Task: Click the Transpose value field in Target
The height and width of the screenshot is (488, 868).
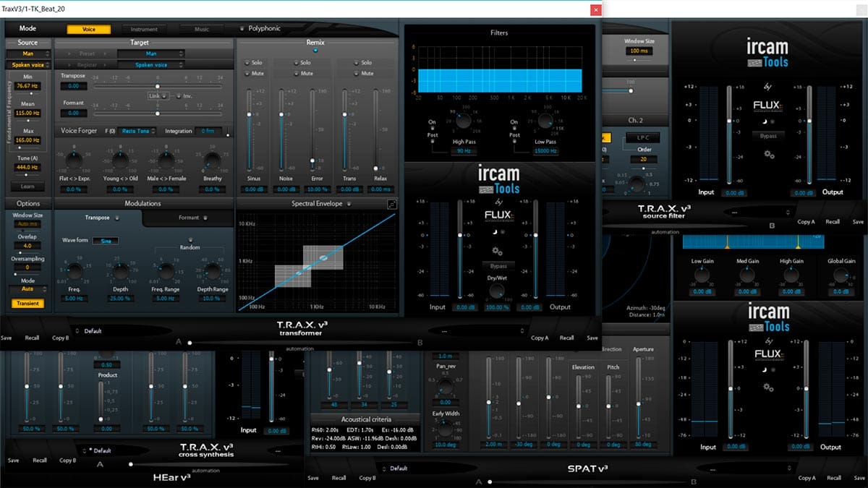Action: click(x=75, y=86)
